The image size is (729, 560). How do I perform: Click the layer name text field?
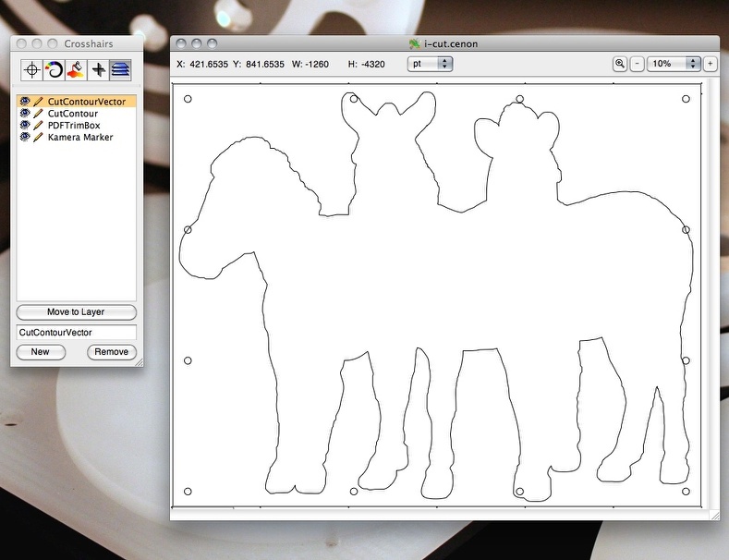tap(76, 332)
